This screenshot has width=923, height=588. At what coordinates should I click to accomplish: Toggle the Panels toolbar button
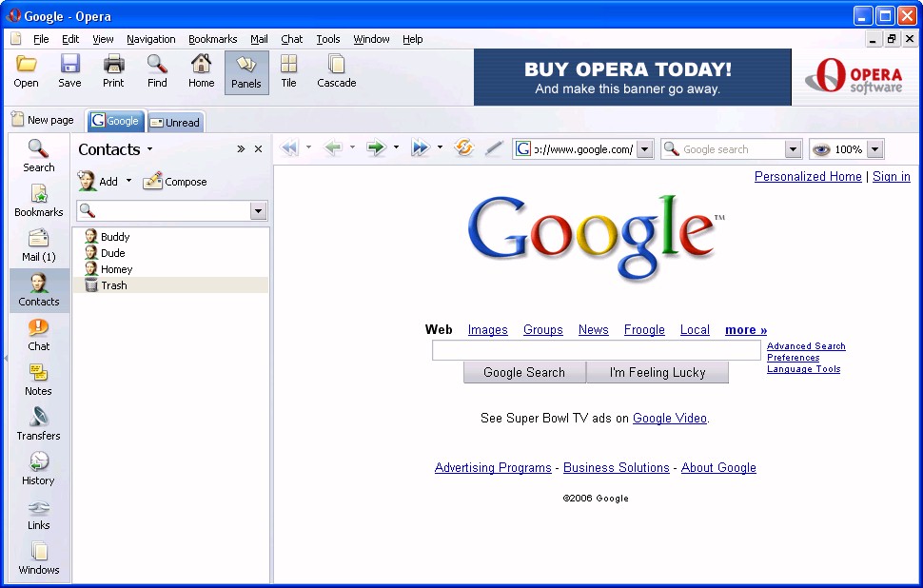(x=246, y=72)
